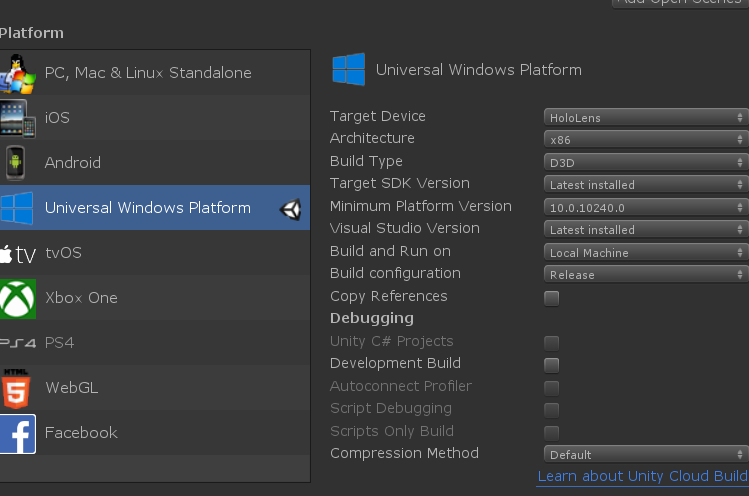Click the Platform section heading
This screenshot has height=496, width=749.
[32, 33]
